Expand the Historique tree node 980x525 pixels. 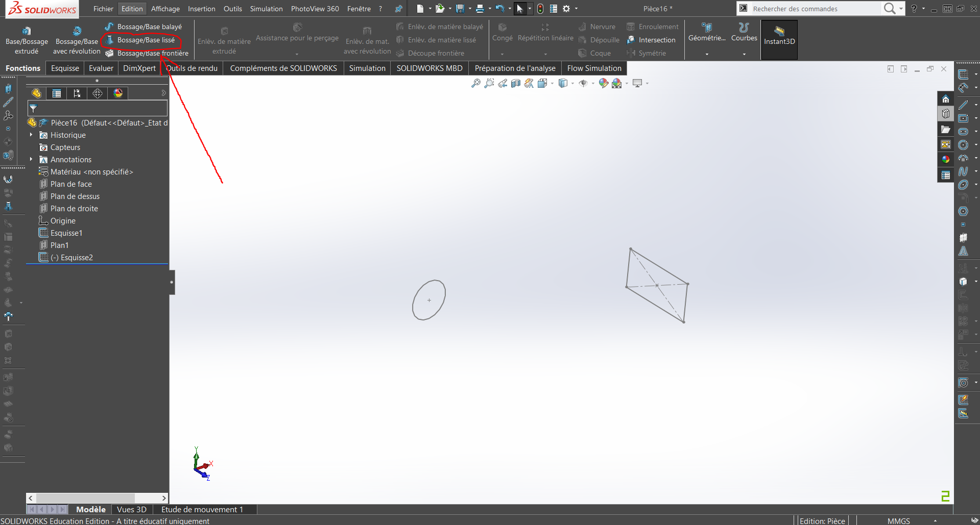point(31,135)
